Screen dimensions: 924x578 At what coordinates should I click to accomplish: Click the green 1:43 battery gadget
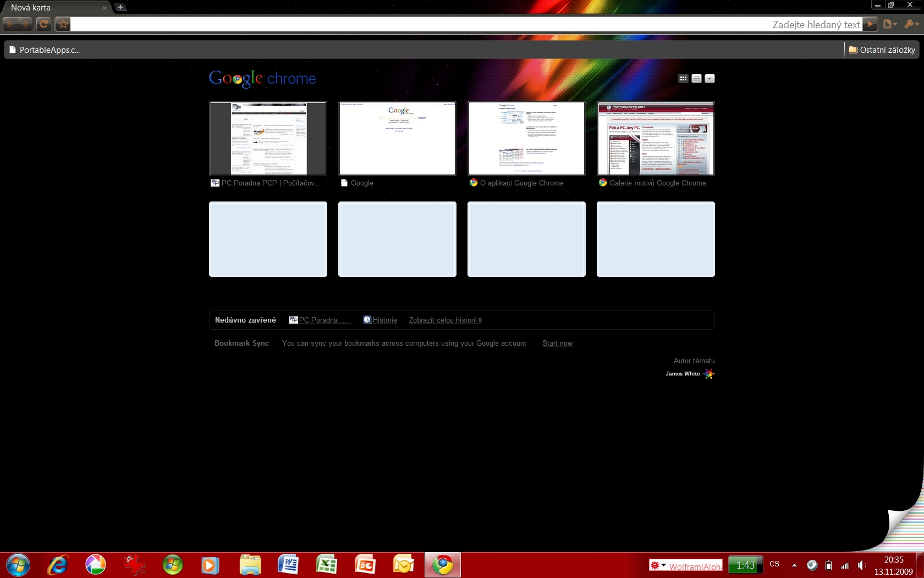click(x=746, y=565)
